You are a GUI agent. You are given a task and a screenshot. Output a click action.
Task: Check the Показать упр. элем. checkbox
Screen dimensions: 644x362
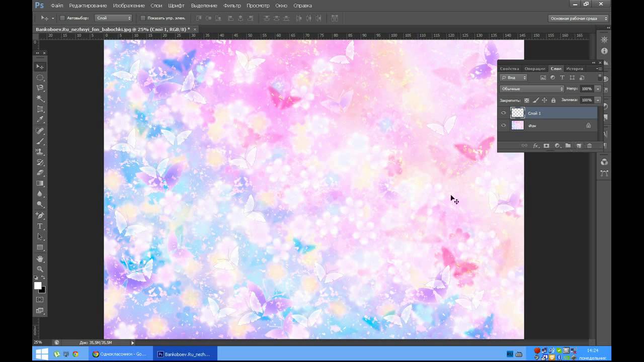143,18
